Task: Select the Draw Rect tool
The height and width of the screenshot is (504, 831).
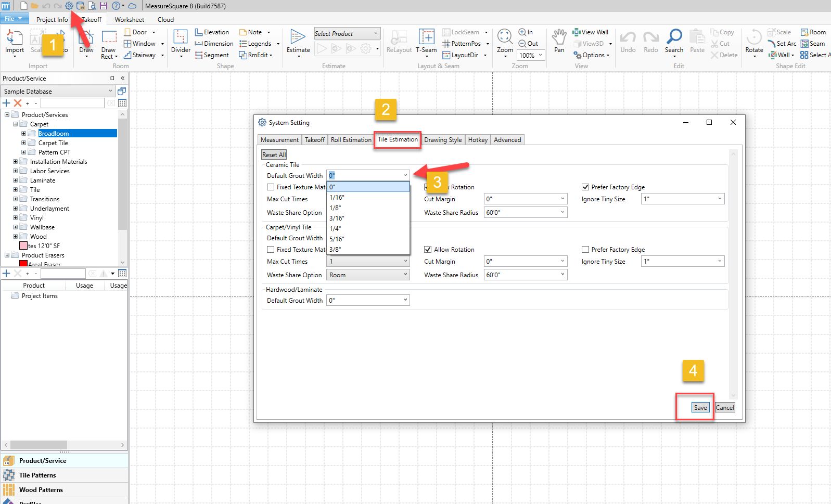Action: coord(109,45)
